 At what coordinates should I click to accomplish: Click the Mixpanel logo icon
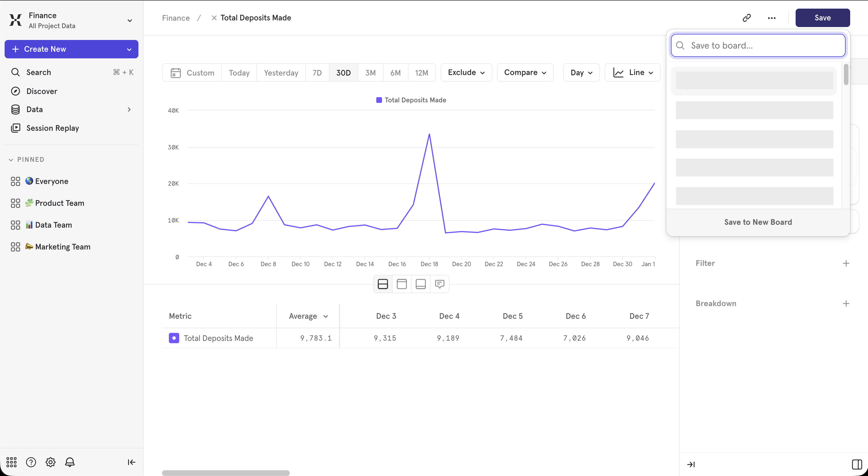[16, 20]
